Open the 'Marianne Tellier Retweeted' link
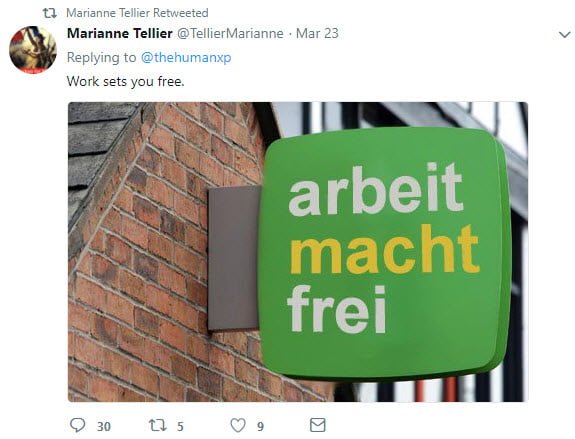The width and height of the screenshot is (575, 439). click(137, 13)
